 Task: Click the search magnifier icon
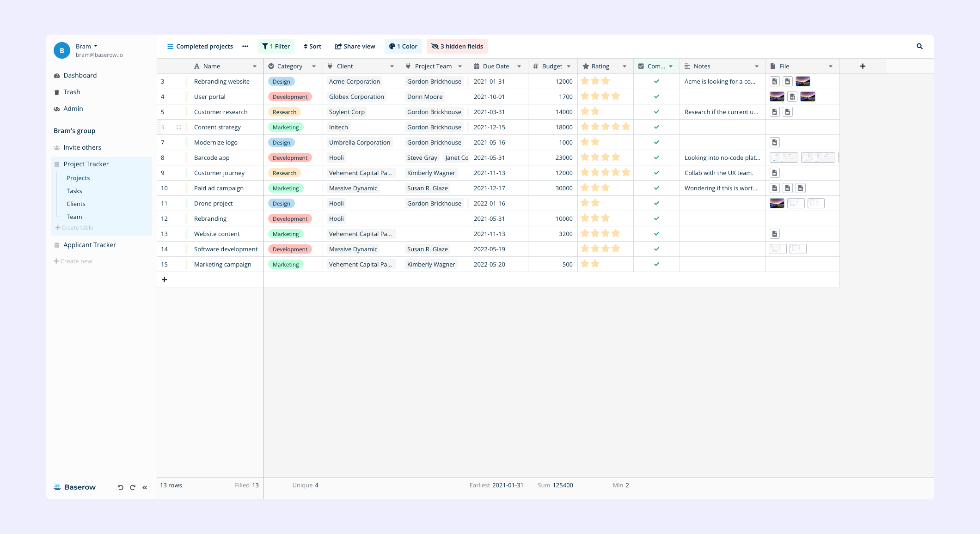click(919, 46)
